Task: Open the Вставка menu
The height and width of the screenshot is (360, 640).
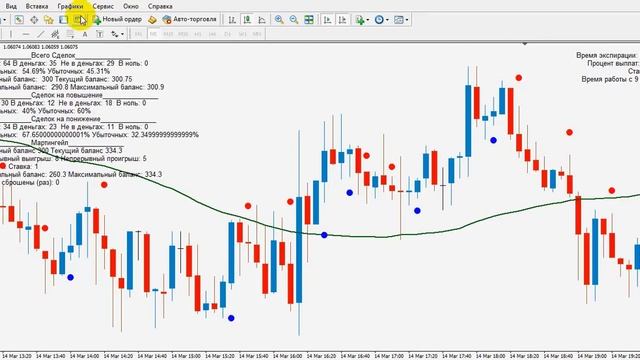Action: [x=37, y=6]
